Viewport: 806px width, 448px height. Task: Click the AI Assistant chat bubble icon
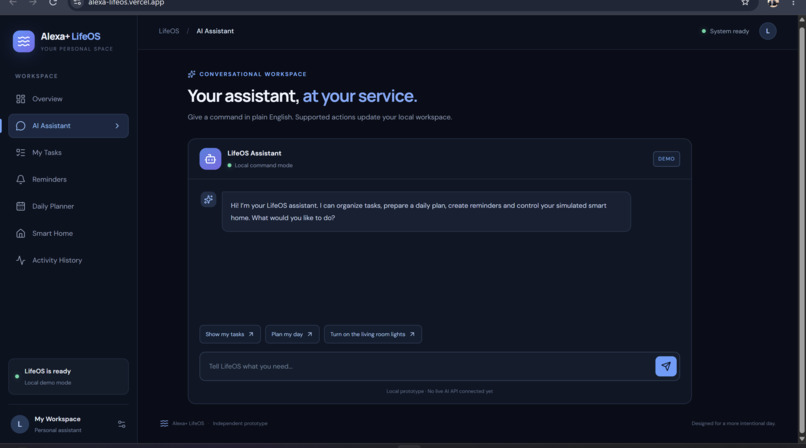(x=21, y=126)
